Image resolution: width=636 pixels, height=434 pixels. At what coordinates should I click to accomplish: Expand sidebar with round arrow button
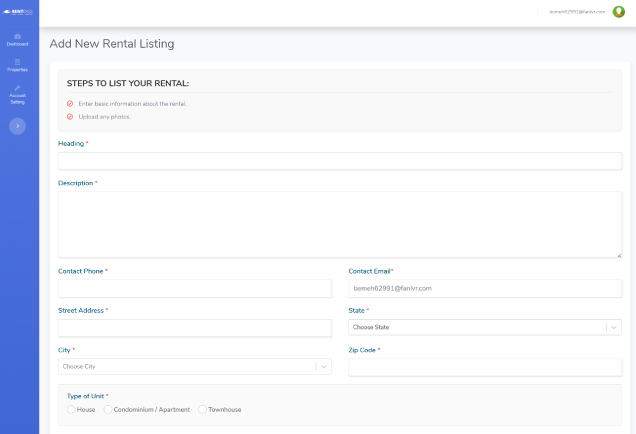click(x=18, y=126)
